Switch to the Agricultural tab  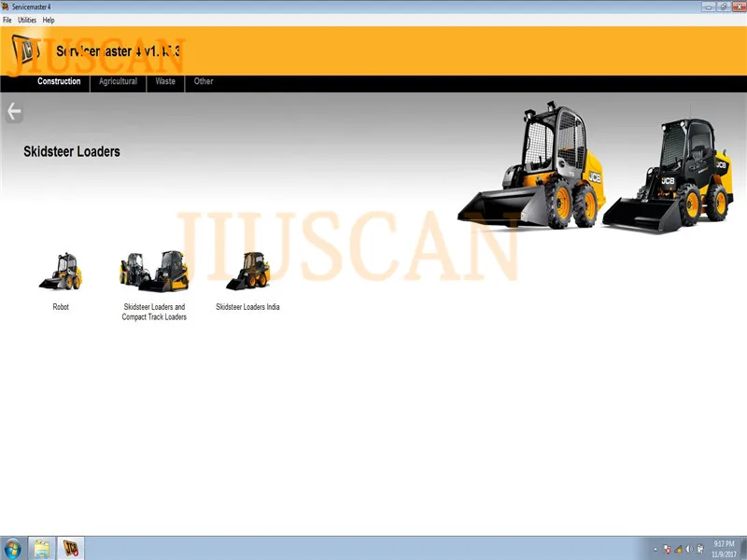click(x=118, y=82)
